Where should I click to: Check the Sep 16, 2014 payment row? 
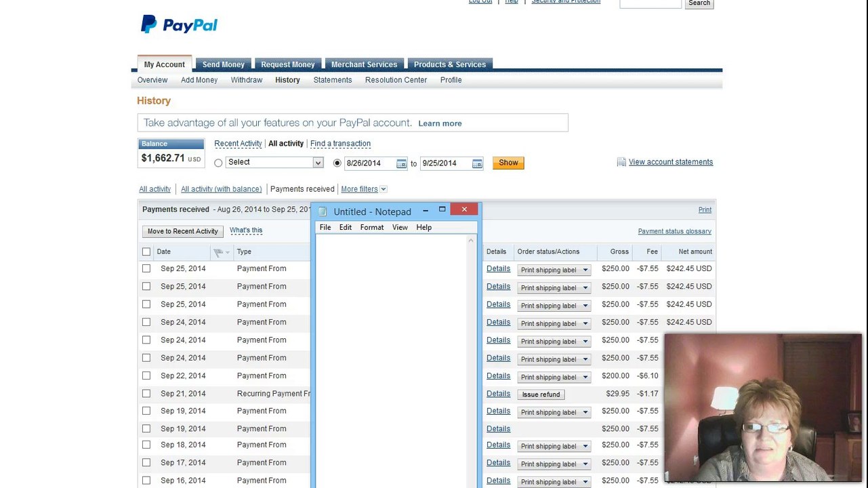tap(146, 481)
